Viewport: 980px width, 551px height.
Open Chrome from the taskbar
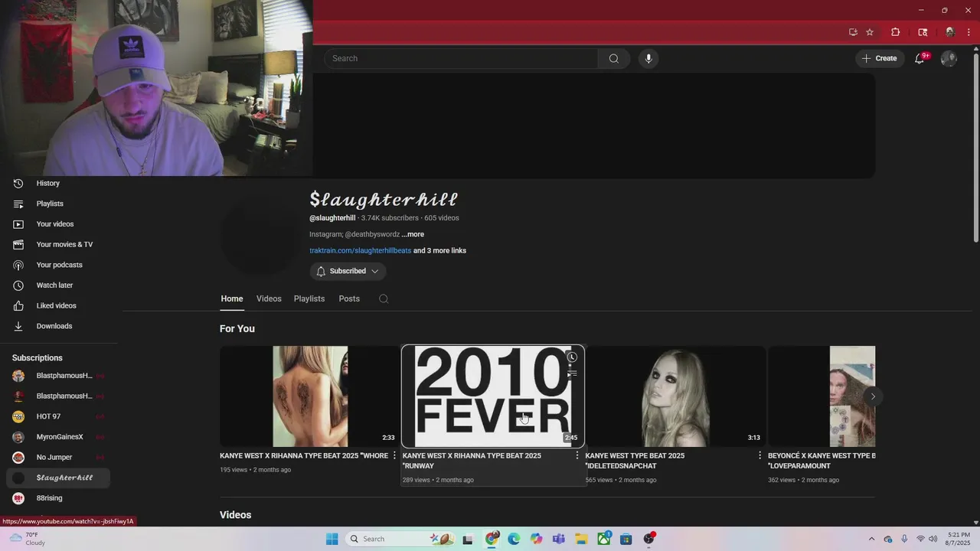pyautogui.click(x=492, y=539)
